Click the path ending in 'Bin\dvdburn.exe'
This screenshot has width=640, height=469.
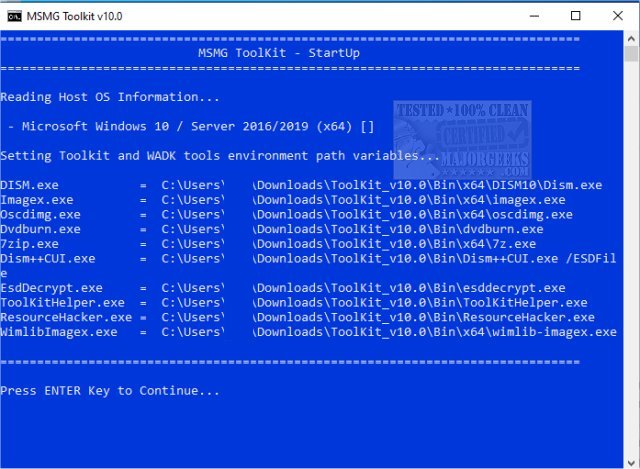[x=352, y=229]
